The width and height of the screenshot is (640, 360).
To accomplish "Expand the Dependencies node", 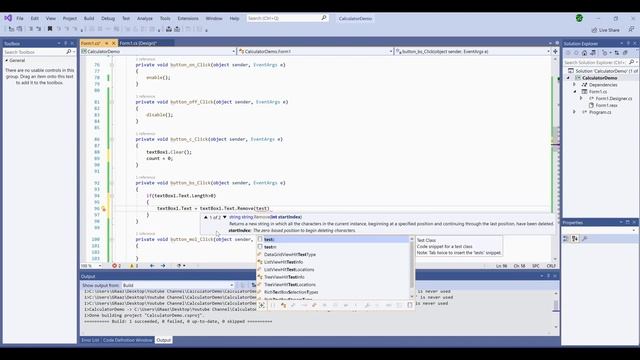I will coord(575,84).
